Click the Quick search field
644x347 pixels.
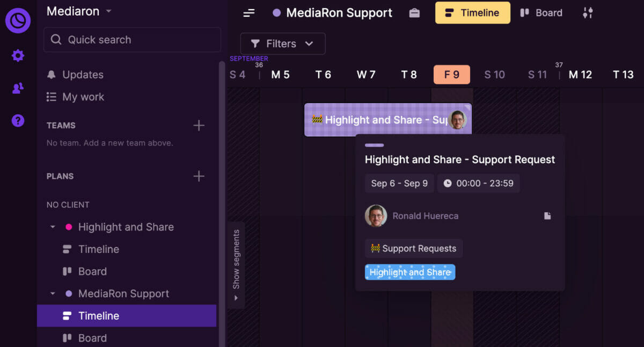pos(132,40)
